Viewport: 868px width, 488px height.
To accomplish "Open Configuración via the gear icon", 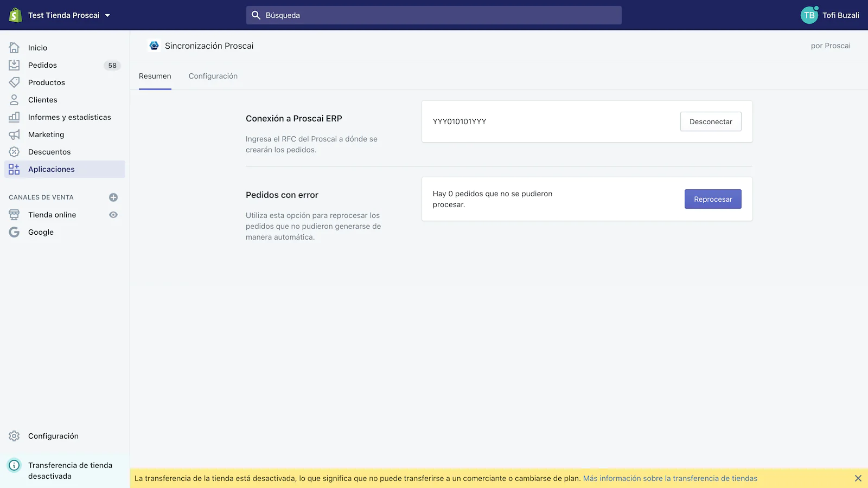I will tap(14, 436).
